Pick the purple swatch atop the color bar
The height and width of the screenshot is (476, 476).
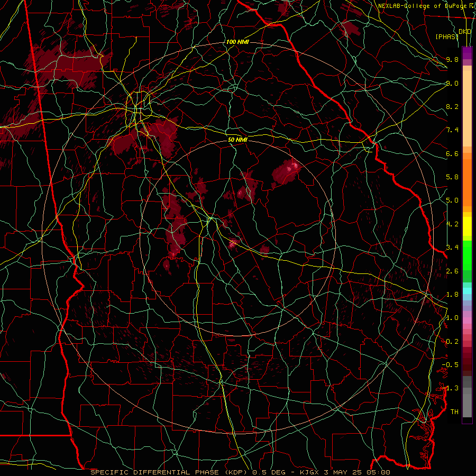pos(467,53)
